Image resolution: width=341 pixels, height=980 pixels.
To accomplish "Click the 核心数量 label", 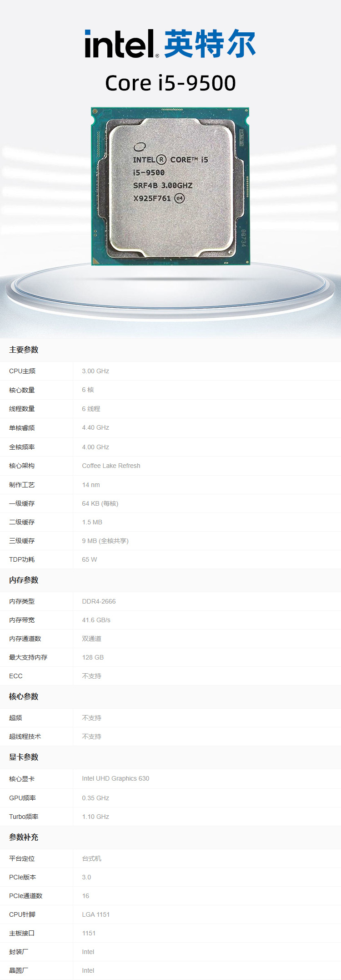I will pyautogui.click(x=22, y=390).
